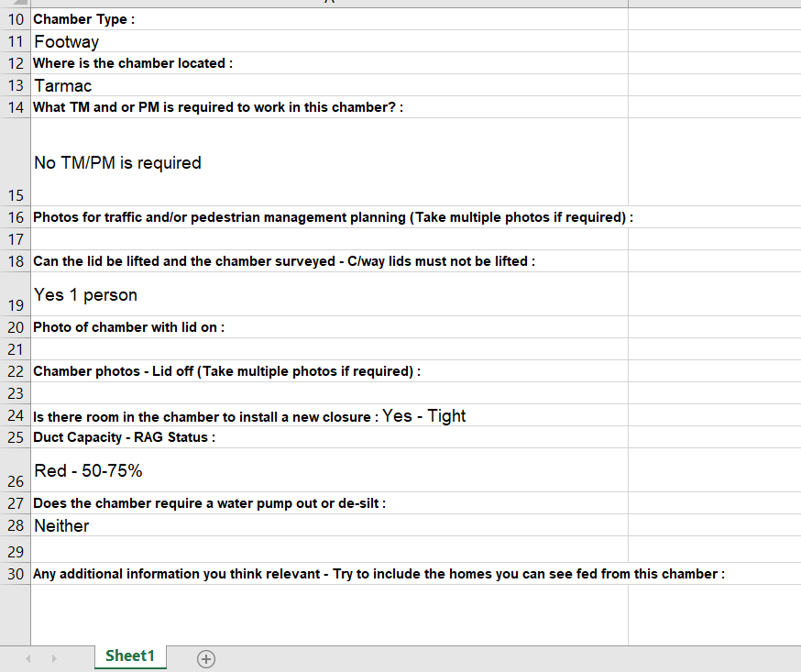Select 'Can the lid be lifted' question cell
This screenshot has height=672, width=801.
[330, 261]
